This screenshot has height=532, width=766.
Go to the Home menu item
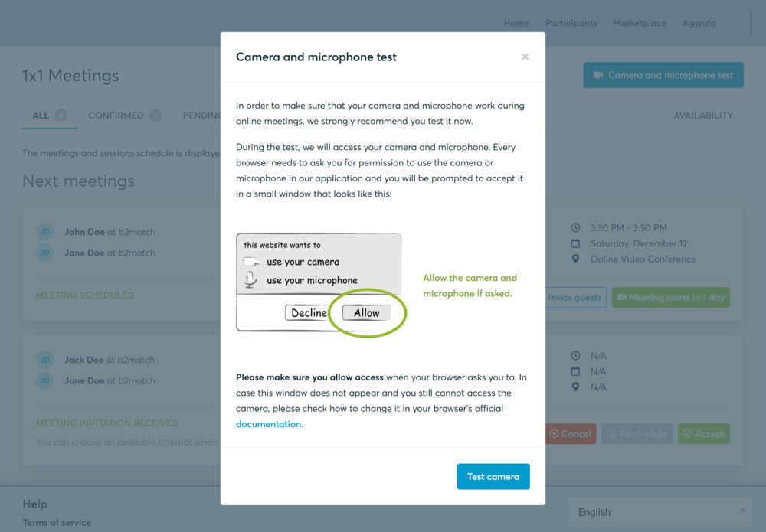click(516, 23)
